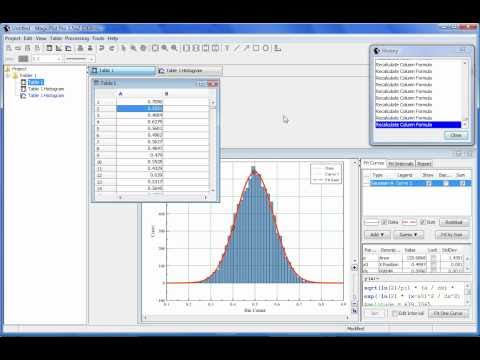Click the New Table toolbar icon

[x=49, y=48]
